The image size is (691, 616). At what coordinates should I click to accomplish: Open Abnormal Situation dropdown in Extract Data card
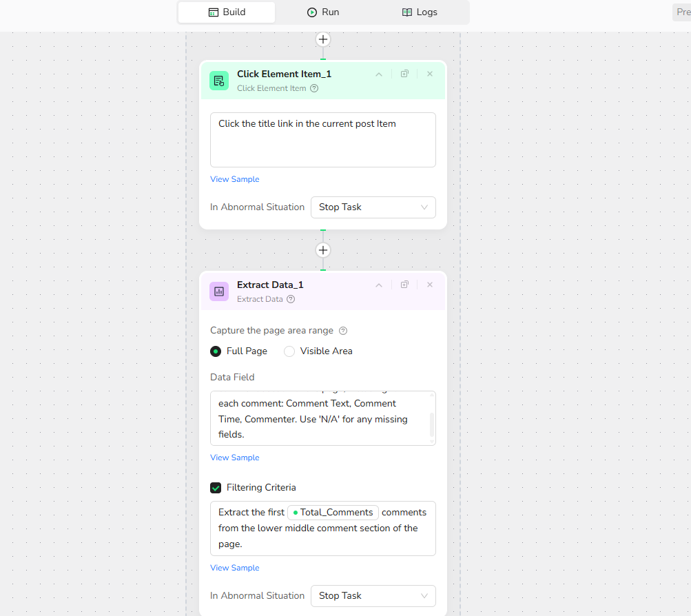point(373,596)
